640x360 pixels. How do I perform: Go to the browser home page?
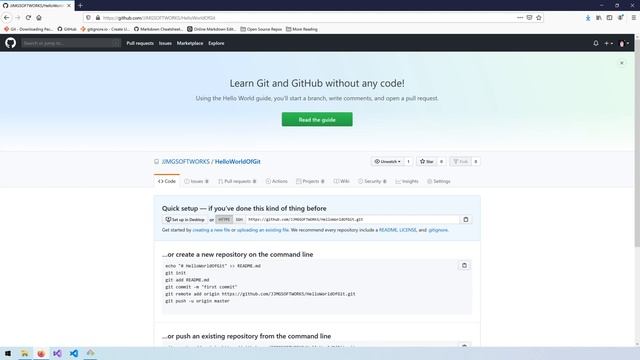point(39,18)
